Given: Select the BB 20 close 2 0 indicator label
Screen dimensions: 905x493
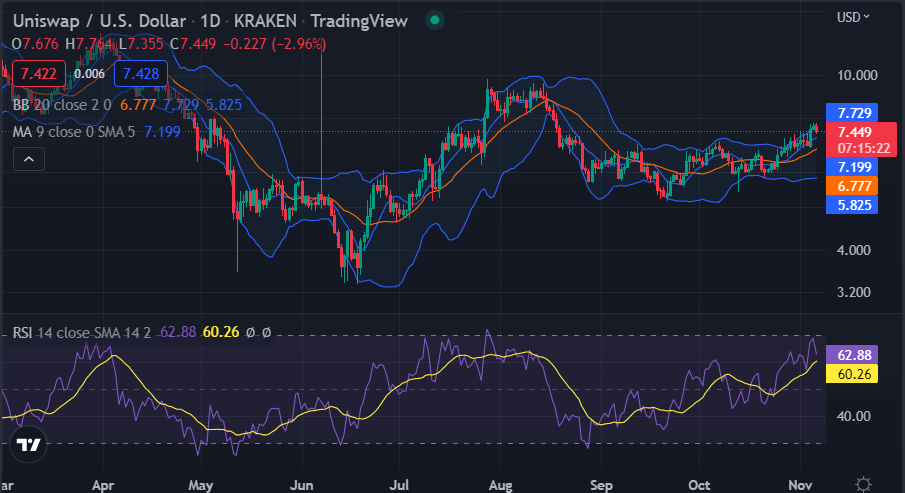Looking at the screenshot, I should pyautogui.click(x=62, y=105).
